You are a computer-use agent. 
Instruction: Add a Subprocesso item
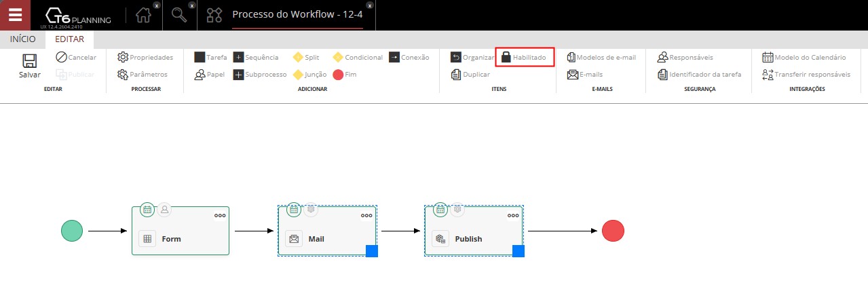(x=260, y=75)
